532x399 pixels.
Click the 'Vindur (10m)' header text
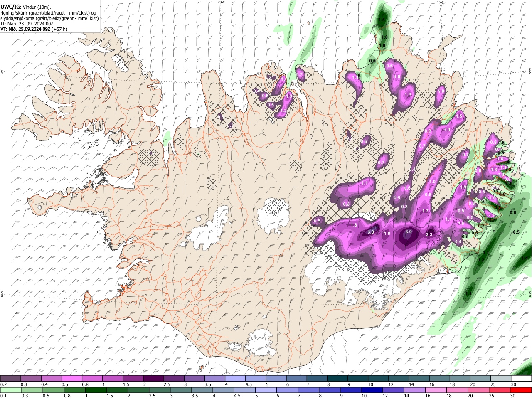[x=37, y=7]
